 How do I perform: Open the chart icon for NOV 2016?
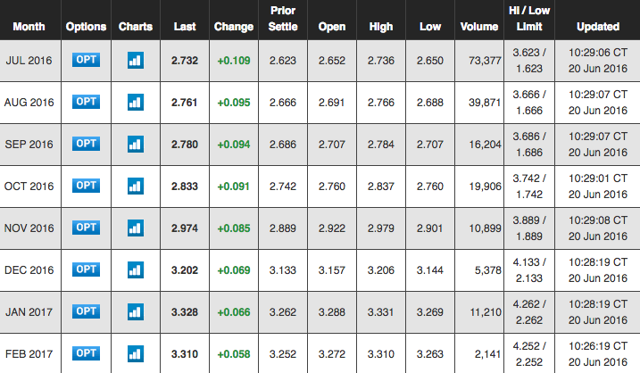136,228
